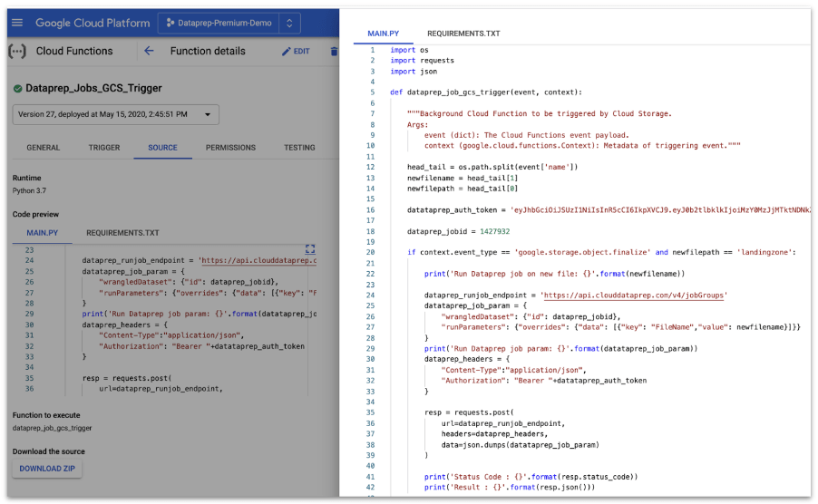Viewport: 818px width, 504px height.
Task: Open the hamburger navigation menu
Action: (17, 23)
